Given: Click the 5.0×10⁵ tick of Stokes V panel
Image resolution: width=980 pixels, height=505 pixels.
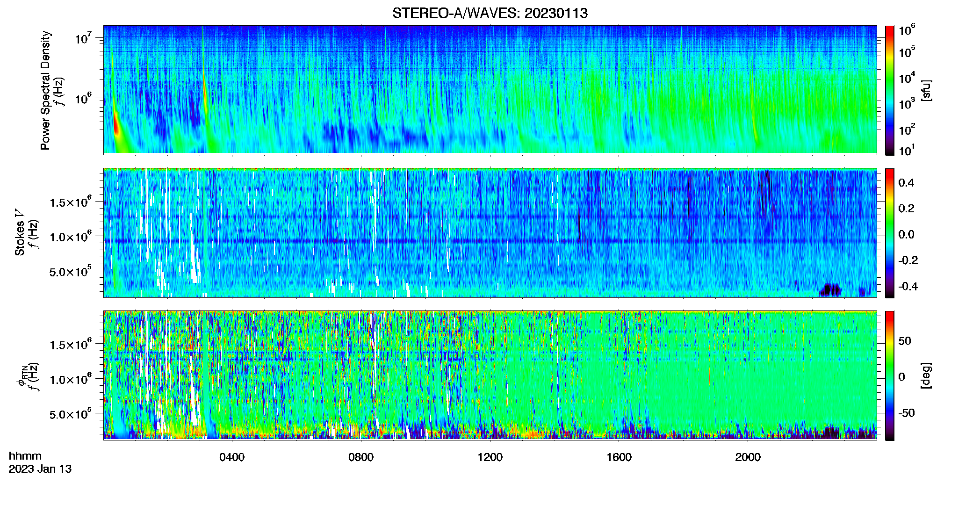Looking at the screenshot, I should pyautogui.click(x=71, y=272).
